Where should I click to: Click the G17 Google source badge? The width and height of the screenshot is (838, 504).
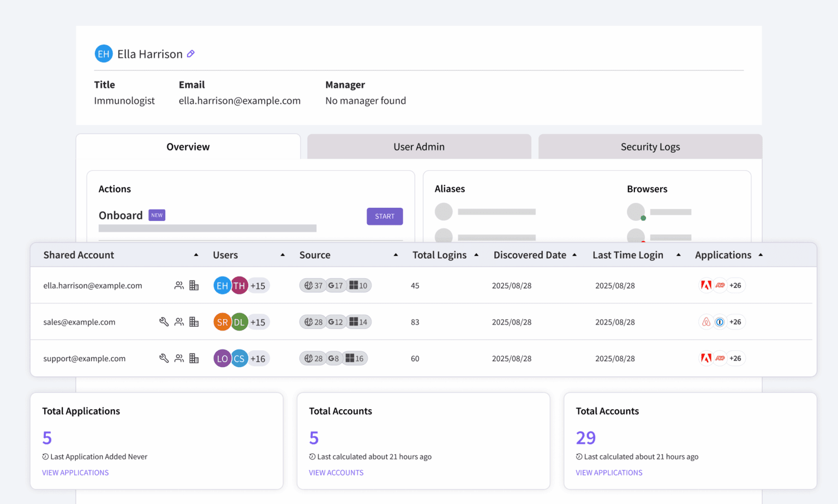point(334,285)
